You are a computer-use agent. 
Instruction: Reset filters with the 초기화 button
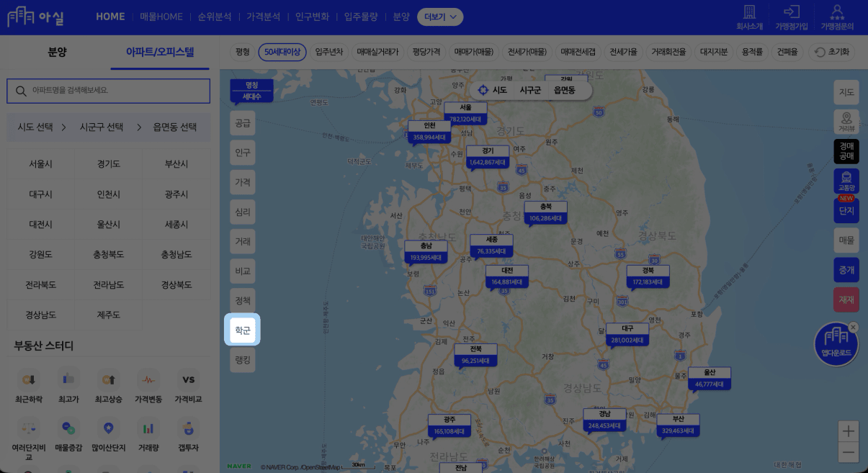tap(833, 52)
